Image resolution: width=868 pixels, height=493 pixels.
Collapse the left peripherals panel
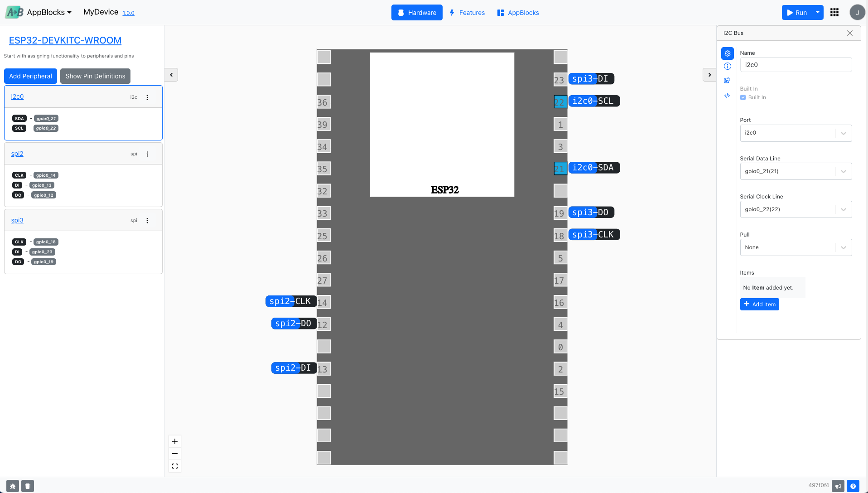point(171,75)
